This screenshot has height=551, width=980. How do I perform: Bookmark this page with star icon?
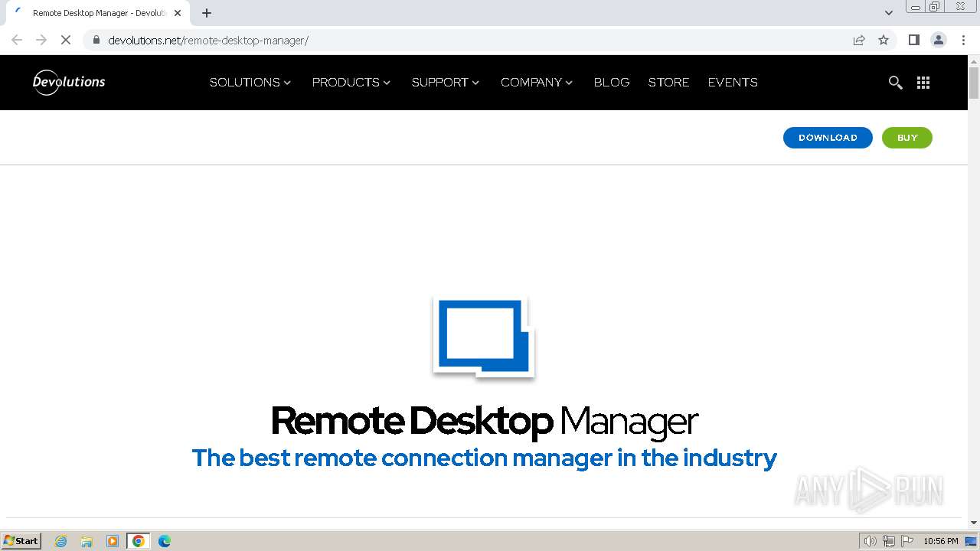click(x=884, y=40)
